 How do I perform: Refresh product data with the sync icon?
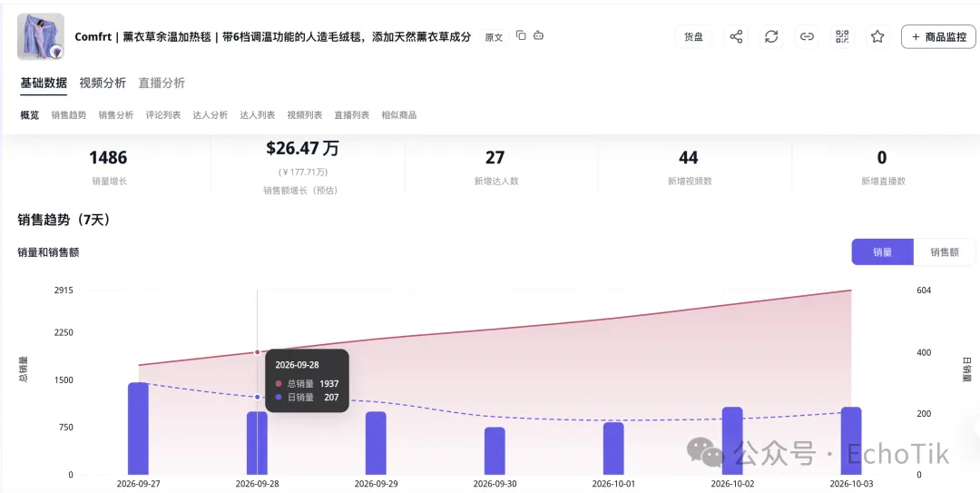772,37
